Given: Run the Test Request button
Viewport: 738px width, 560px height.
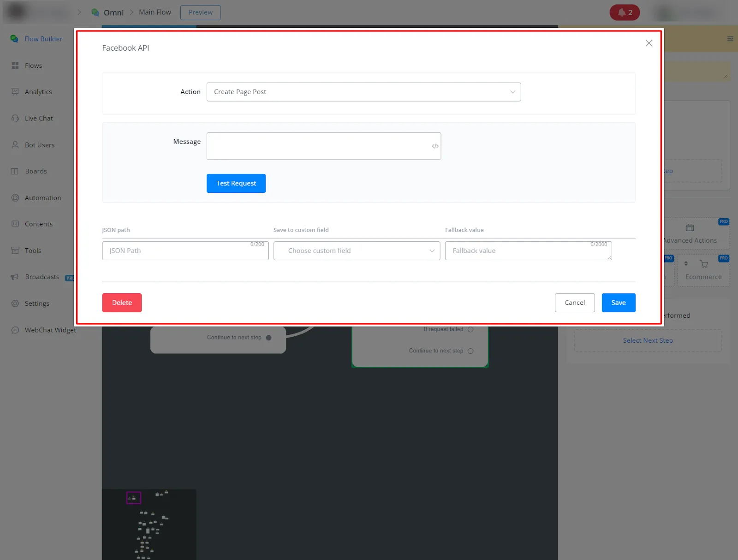Looking at the screenshot, I should tap(236, 183).
